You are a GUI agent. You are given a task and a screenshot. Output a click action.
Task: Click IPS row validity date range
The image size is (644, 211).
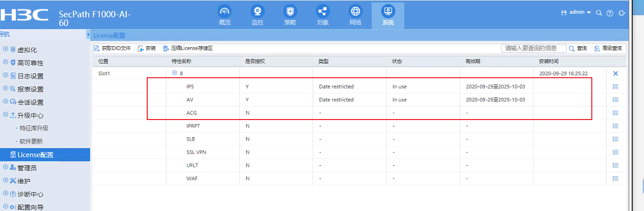coord(495,87)
